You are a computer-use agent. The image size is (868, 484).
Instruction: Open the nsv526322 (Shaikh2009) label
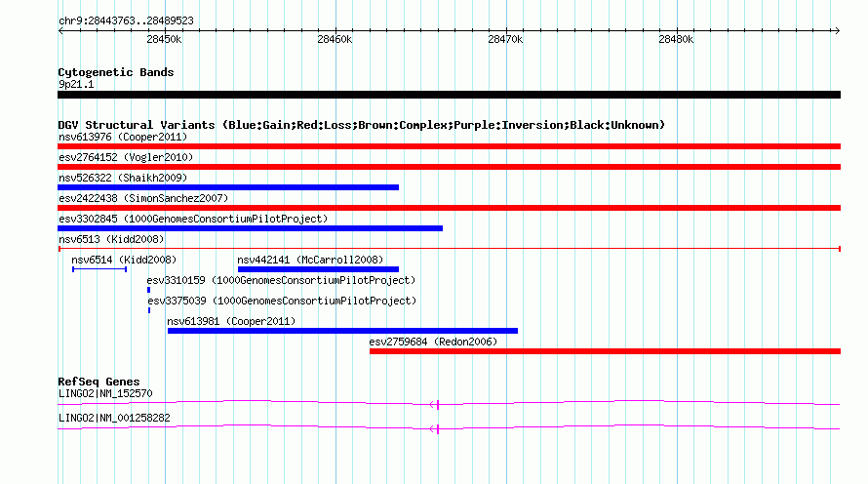[123, 178]
